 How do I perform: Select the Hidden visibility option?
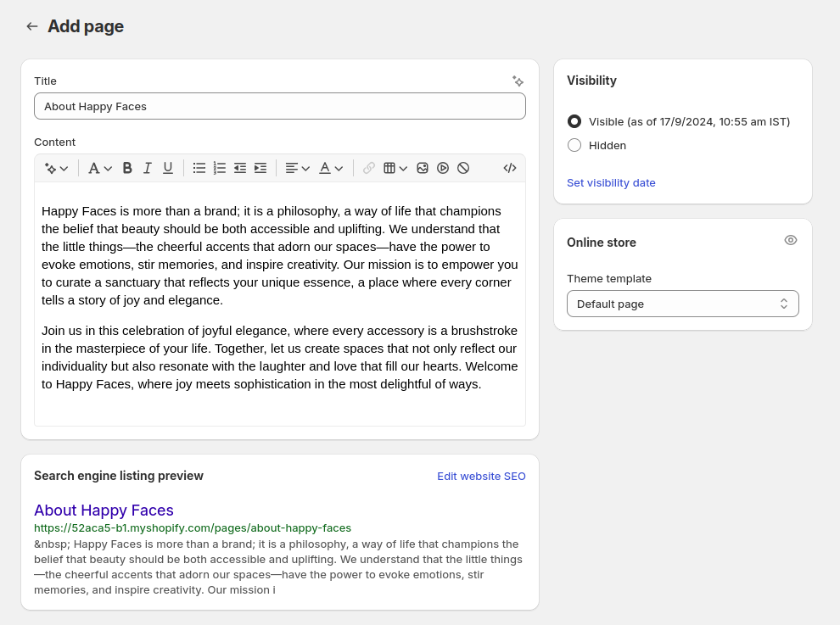click(574, 145)
